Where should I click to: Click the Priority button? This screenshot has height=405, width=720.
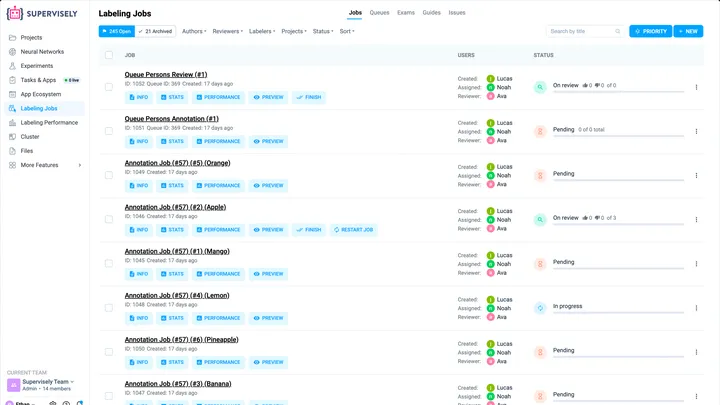[650, 31]
